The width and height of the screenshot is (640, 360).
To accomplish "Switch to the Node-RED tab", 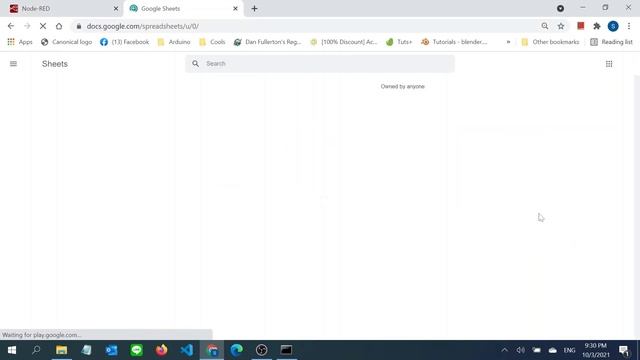I will pos(61,8).
